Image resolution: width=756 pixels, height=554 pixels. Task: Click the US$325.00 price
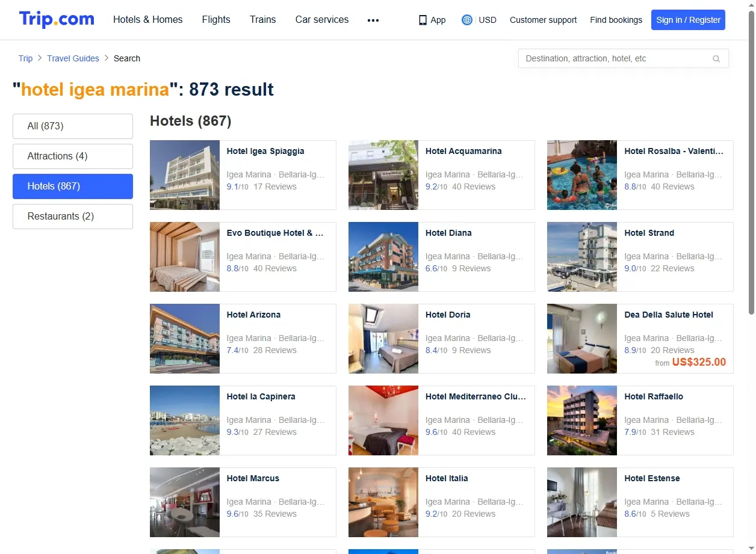(x=699, y=362)
